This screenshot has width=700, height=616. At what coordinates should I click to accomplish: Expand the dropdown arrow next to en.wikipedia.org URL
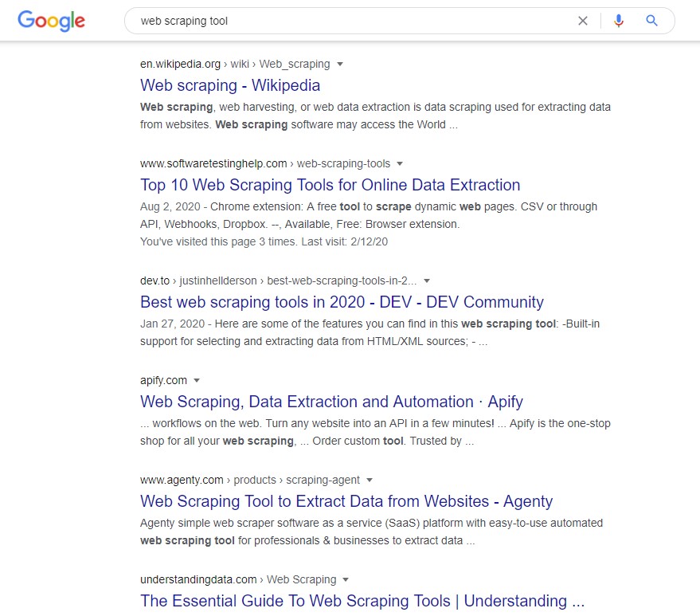coord(340,65)
